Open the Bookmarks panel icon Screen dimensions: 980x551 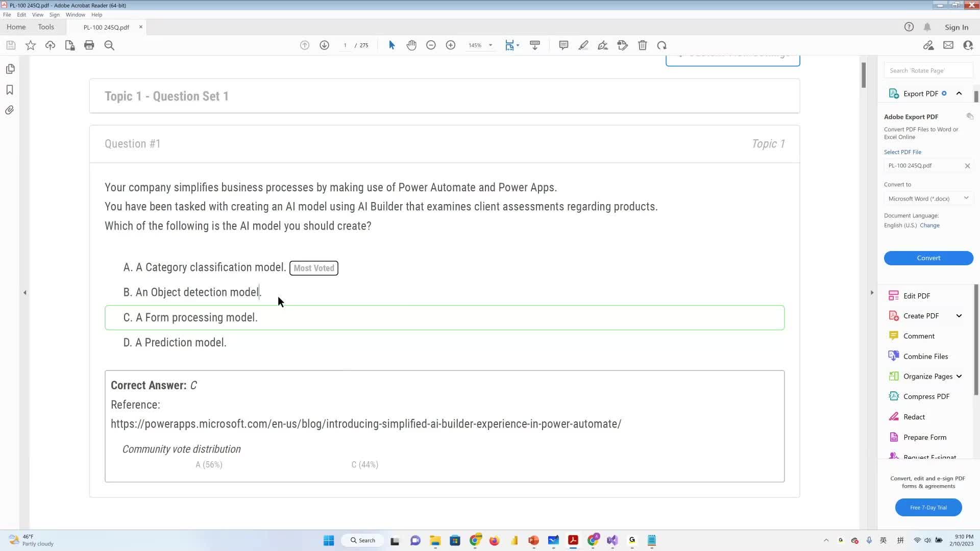(x=10, y=90)
